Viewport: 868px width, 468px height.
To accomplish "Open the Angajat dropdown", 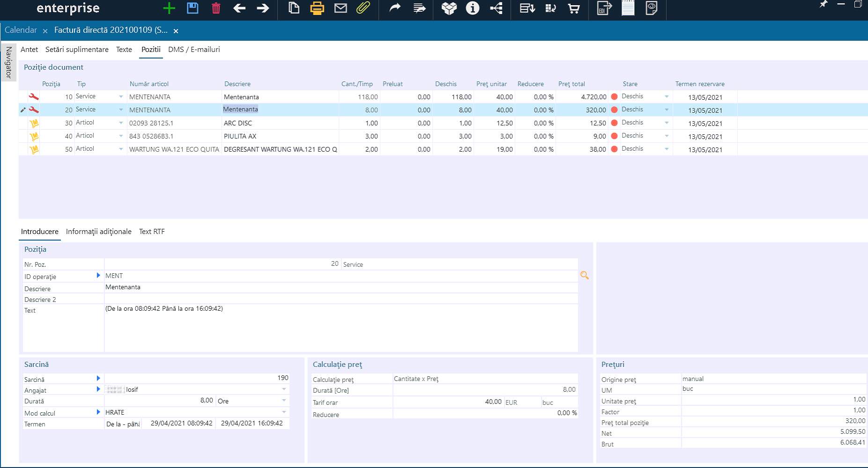I will coord(284,389).
